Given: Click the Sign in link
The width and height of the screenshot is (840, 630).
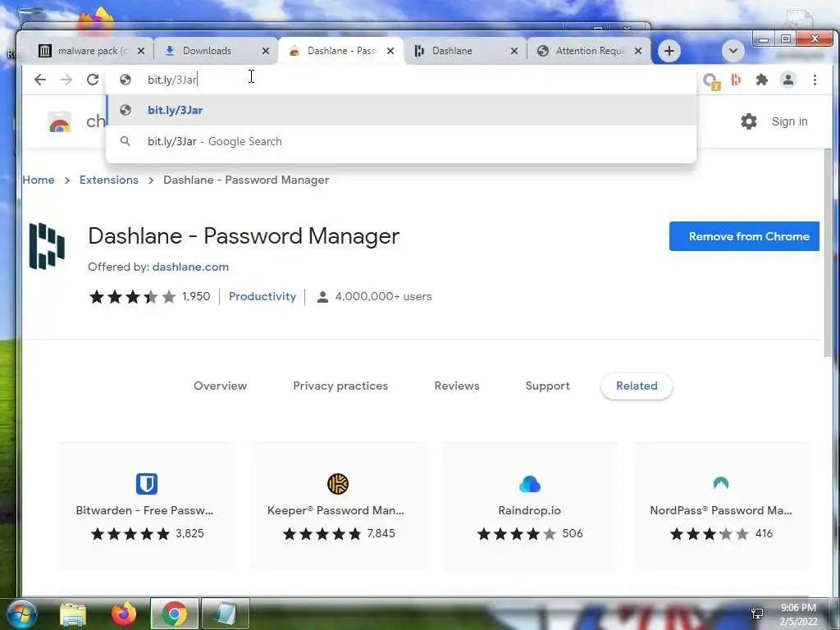Looking at the screenshot, I should [x=789, y=121].
